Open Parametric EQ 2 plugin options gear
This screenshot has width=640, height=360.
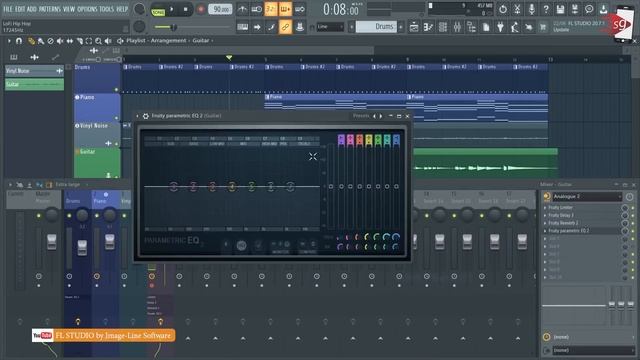[x=146, y=116]
